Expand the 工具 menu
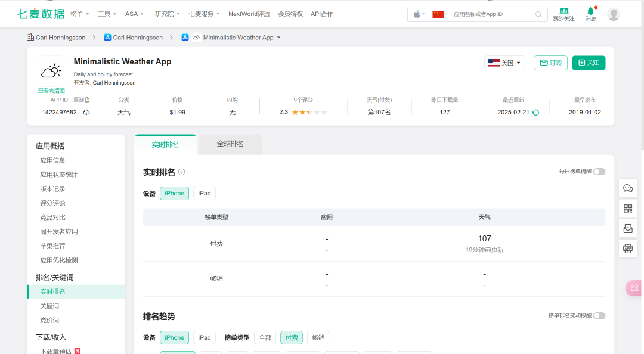 tap(107, 14)
